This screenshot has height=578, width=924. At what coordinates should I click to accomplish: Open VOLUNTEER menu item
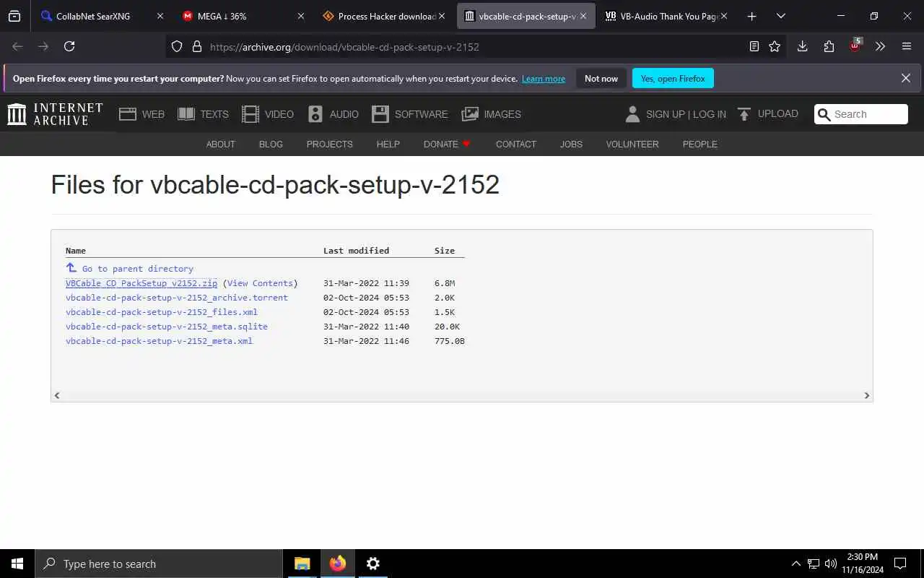632,144
